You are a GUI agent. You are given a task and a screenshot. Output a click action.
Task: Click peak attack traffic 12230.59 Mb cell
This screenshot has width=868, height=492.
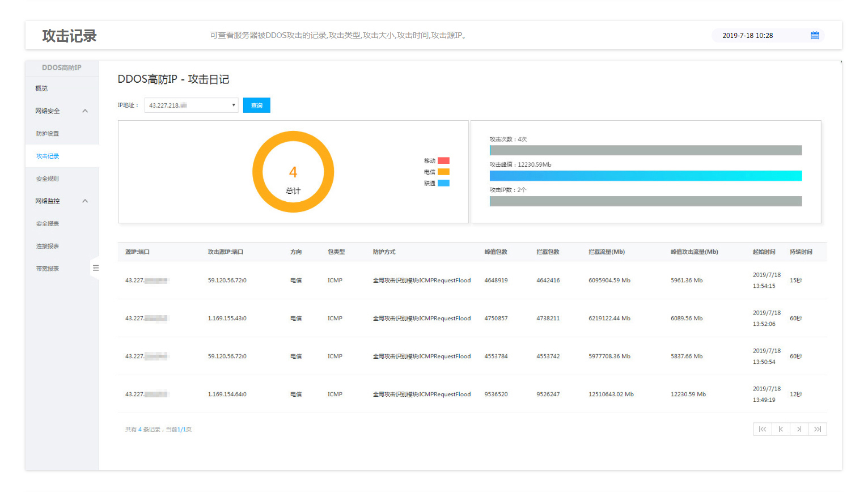688,395
